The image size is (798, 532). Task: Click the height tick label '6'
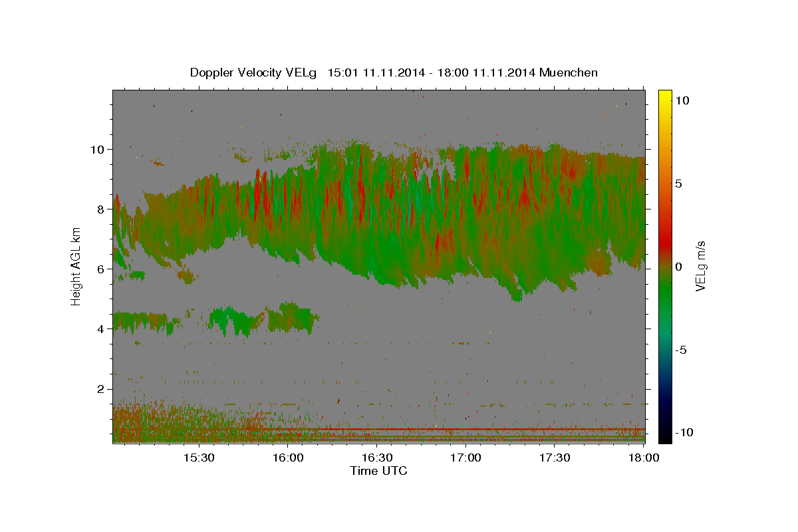(x=102, y=269)
